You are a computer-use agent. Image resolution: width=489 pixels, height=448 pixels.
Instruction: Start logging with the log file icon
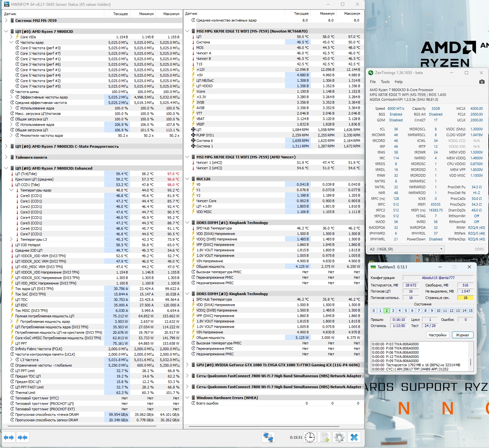[x=324, y=437]
